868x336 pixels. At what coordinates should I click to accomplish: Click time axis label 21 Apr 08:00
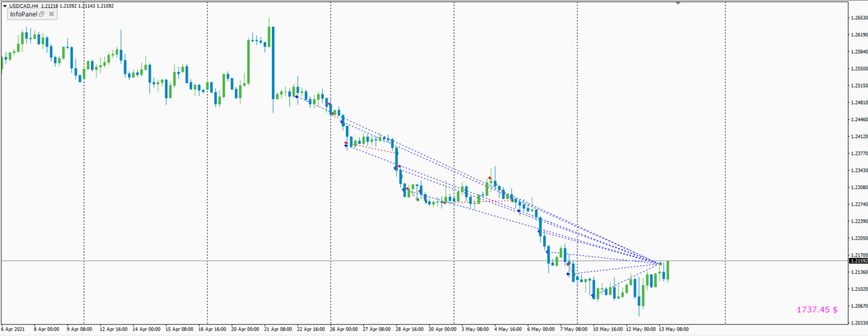tap(279, 330)
